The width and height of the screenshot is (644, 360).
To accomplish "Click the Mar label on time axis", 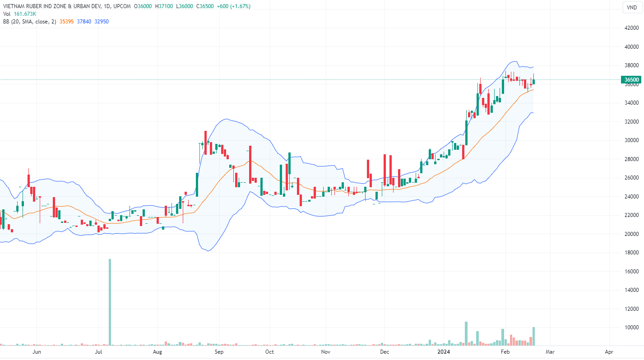I will [550, 351].
